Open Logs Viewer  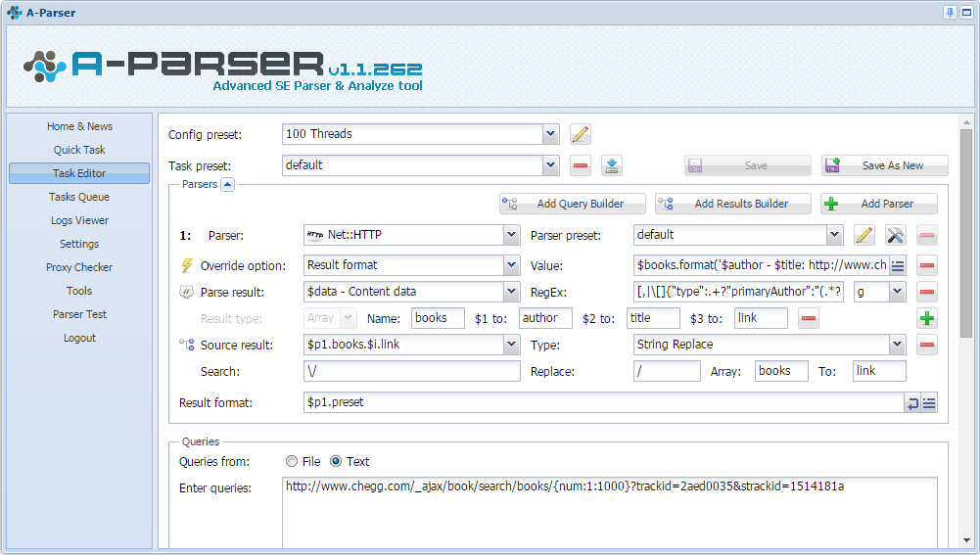click(79, 220)
